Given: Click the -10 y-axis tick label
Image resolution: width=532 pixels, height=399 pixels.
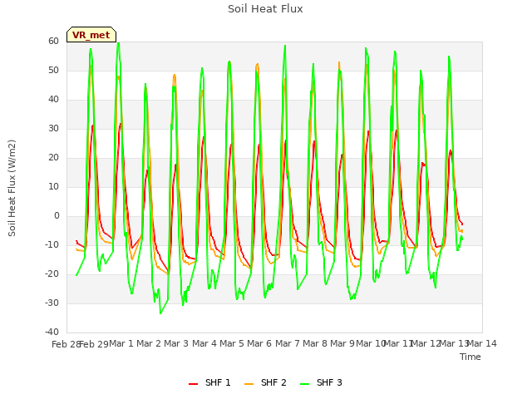Looking at the screenshot, I should (x=52, y=244).
